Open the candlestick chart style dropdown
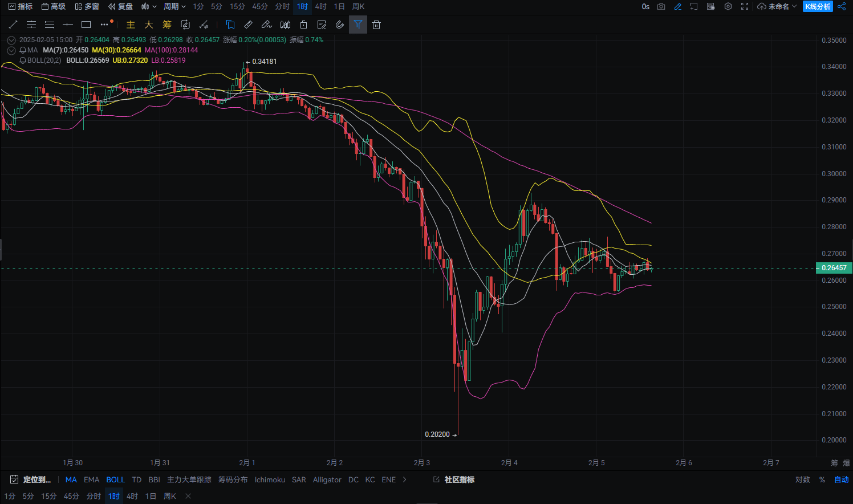 click(149, 6)
